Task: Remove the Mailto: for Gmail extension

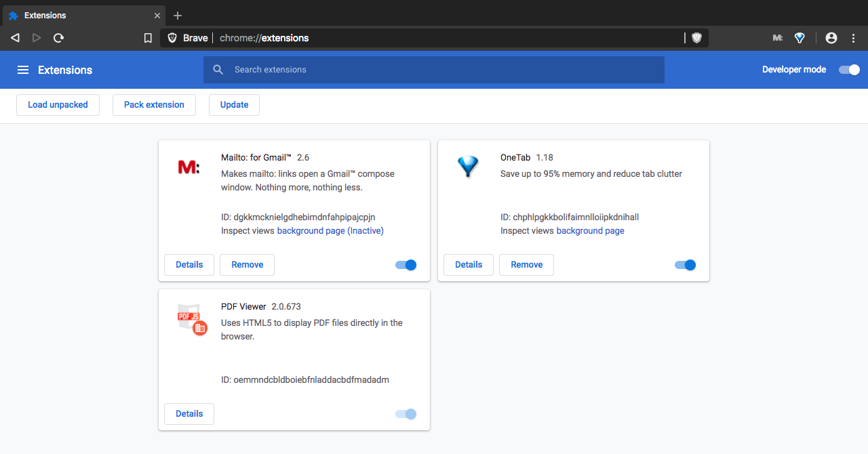Action: point(247,265)
